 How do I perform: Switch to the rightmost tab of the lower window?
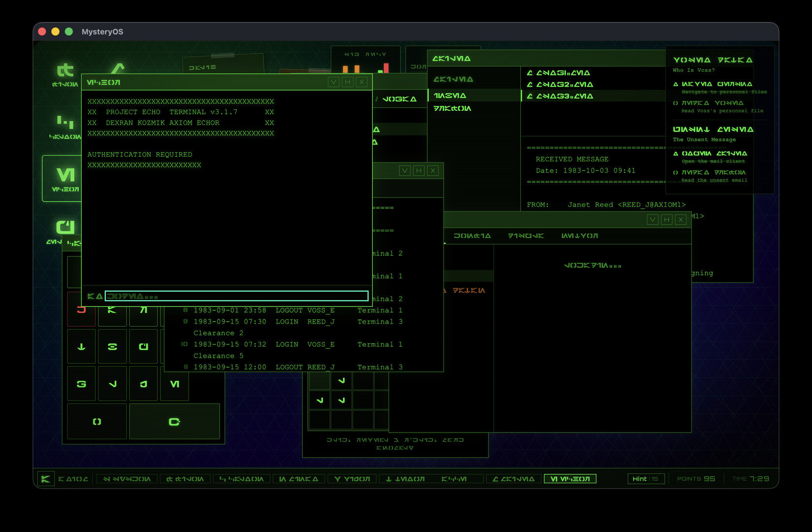point(580,236)
